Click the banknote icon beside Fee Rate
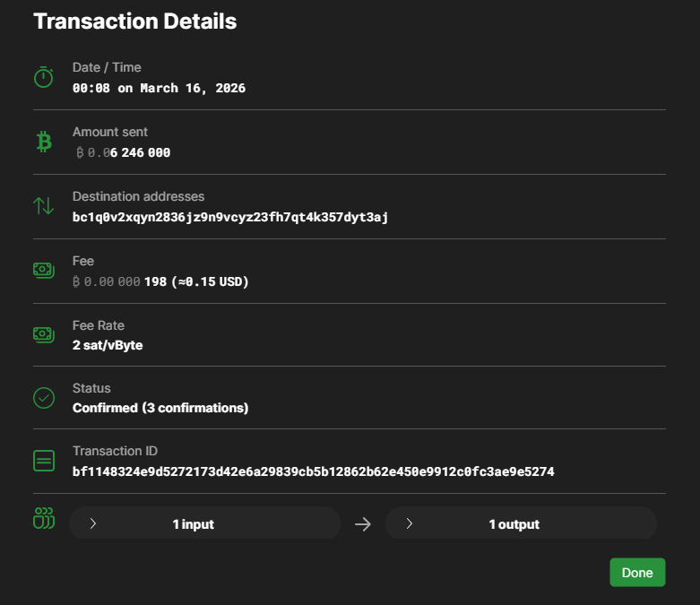The image size is (700, 605). click(x=44, y=334)
